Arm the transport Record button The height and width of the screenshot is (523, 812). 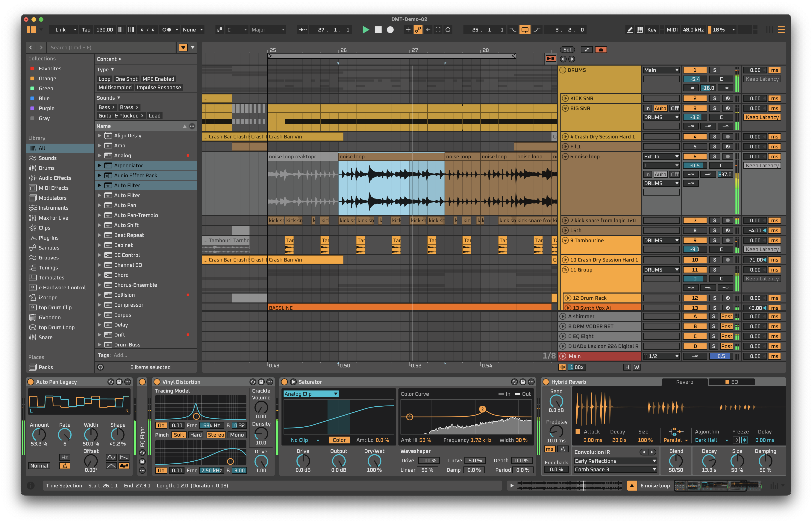point(390,30)
